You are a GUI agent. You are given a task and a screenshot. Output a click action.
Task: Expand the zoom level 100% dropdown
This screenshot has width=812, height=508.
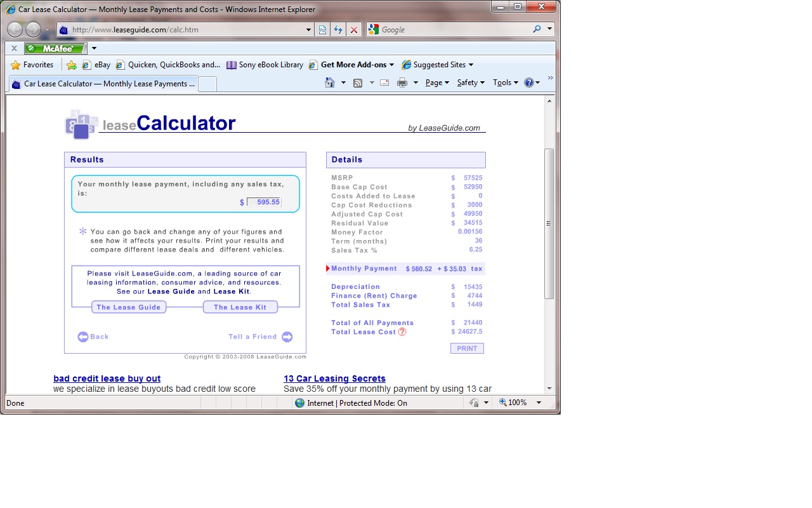point(539,403)
